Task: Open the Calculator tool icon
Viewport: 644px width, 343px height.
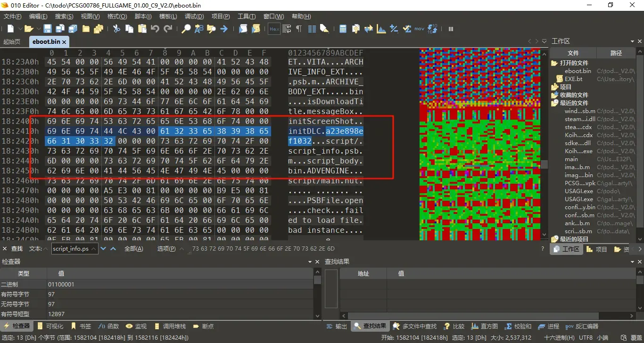Action: click(x=343, y=29)
